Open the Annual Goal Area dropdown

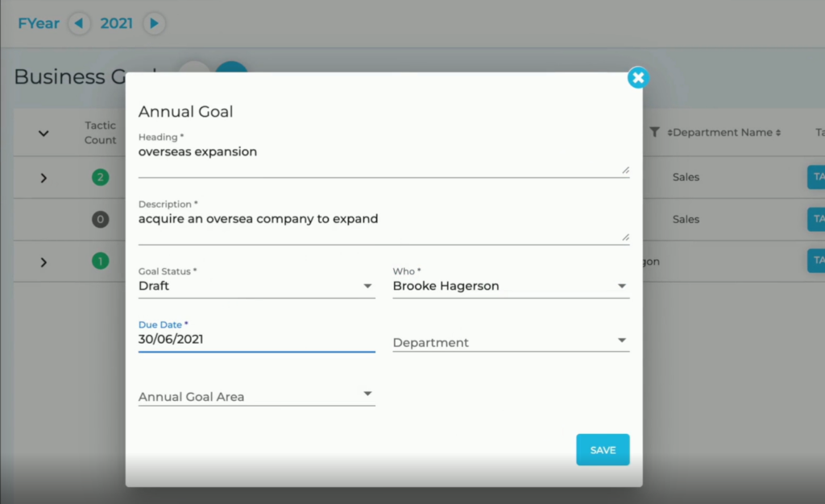tap(256, 396)
